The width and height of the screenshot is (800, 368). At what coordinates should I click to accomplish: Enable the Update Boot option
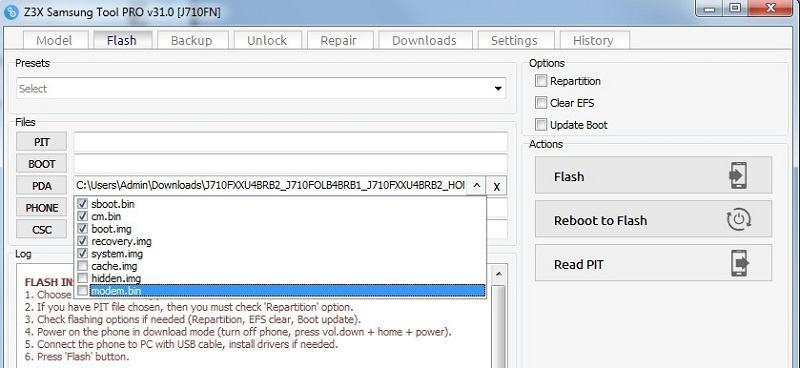tap(541, 125)
